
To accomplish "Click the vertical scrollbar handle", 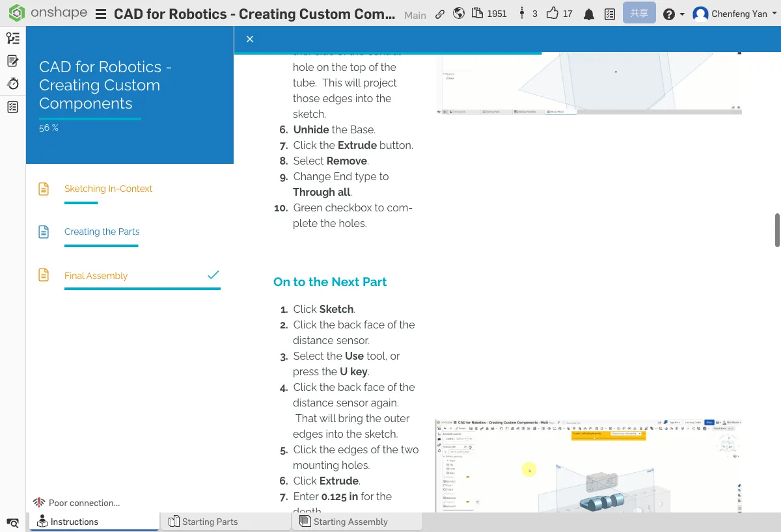I will 776,230.
